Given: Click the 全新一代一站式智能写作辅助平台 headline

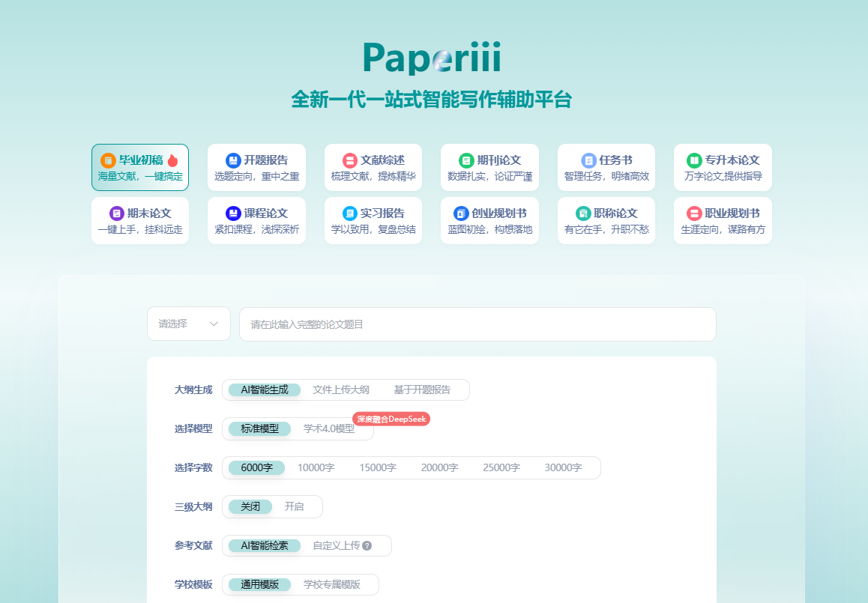Looking at the screenshot, I should (432, 100).
